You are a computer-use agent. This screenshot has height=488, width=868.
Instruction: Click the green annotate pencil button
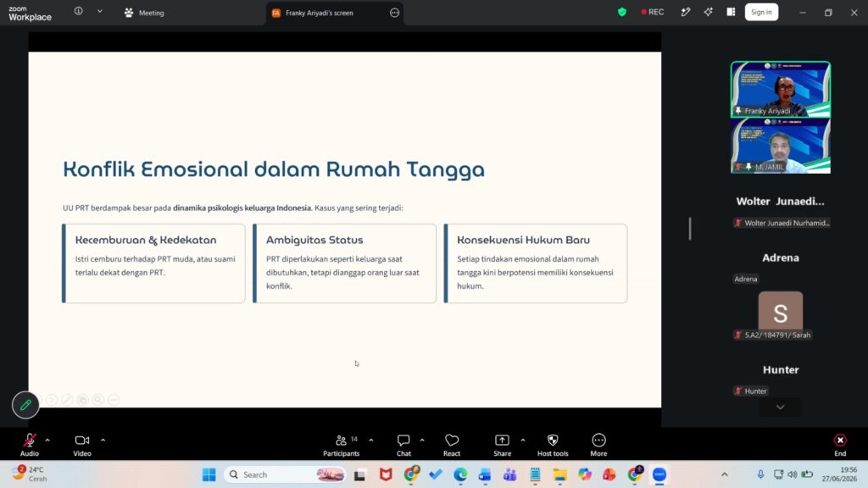tap(25, 405)
